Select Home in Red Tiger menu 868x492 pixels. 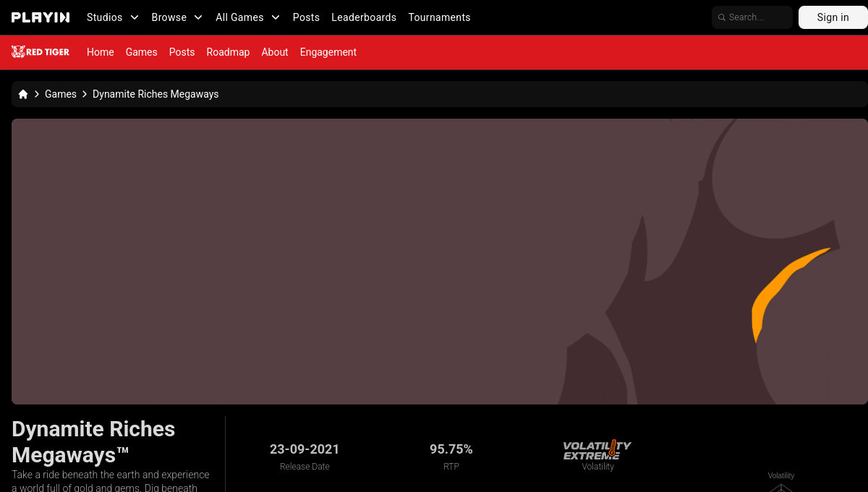[101, 52]
